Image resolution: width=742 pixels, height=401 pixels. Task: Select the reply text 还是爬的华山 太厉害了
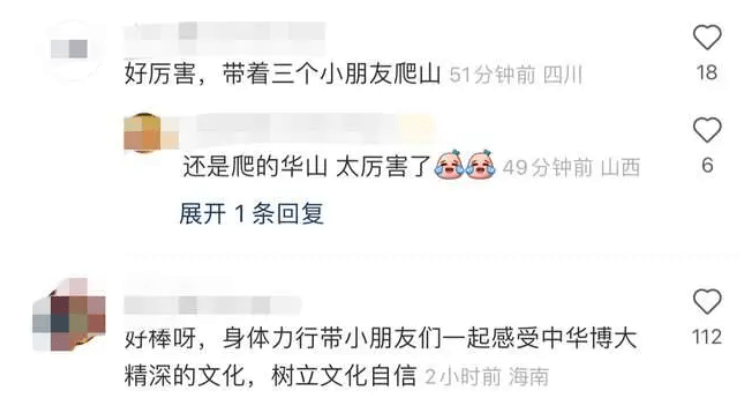(307, 167)
